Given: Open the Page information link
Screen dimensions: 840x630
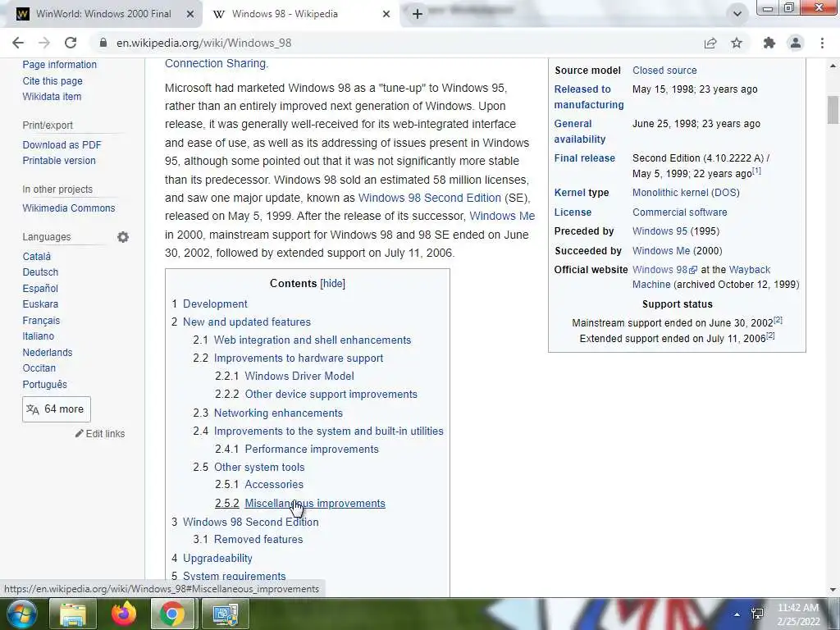Looking at the screenshot, I should tap(59, 64).
